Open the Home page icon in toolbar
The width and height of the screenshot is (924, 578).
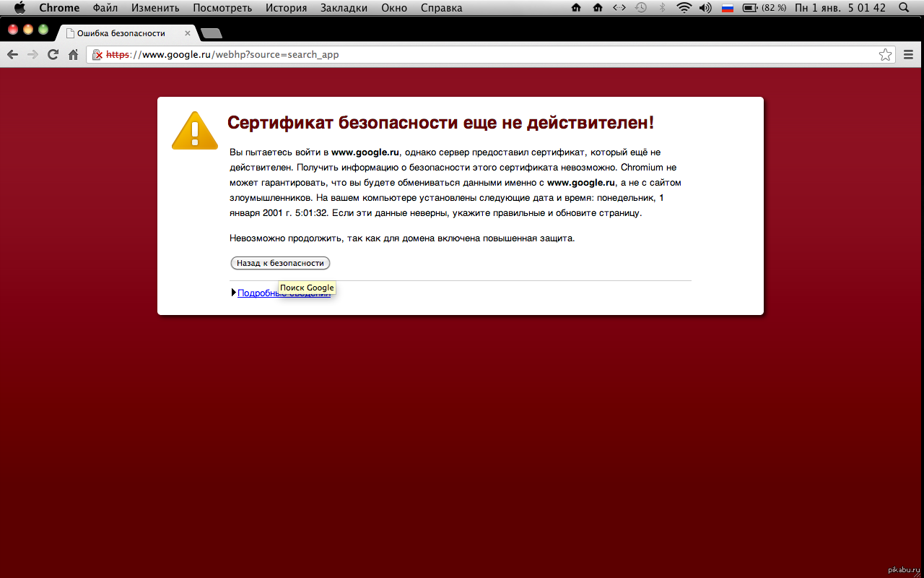click(x=73, y=54)
